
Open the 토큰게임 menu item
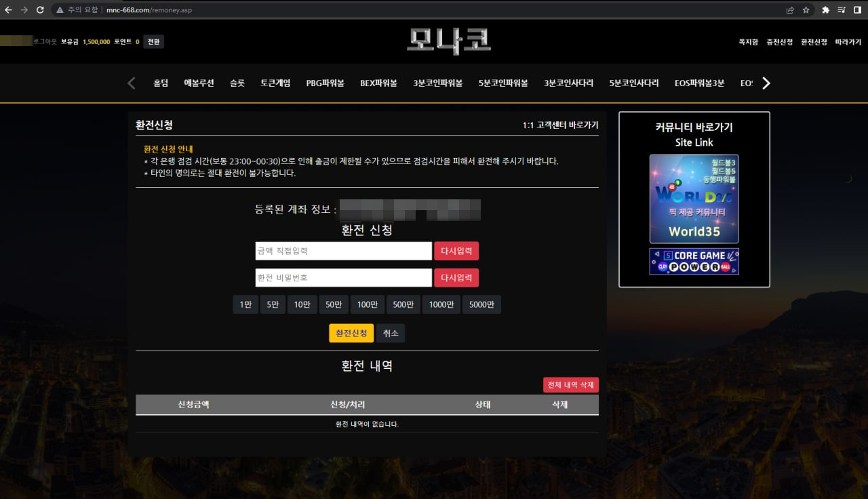tap(275, 83)
